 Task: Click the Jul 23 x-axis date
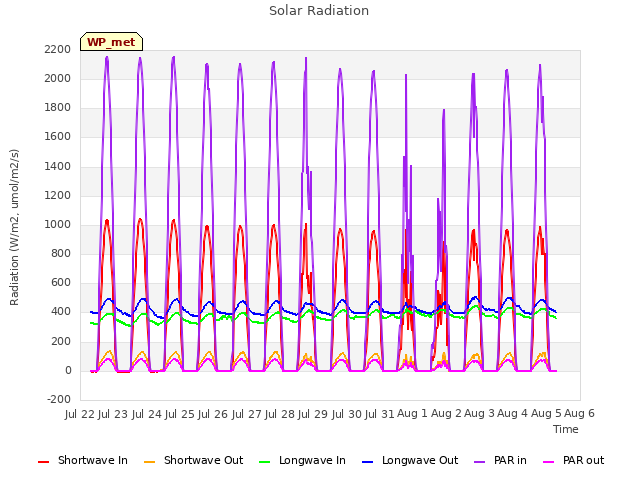point(113,414)
